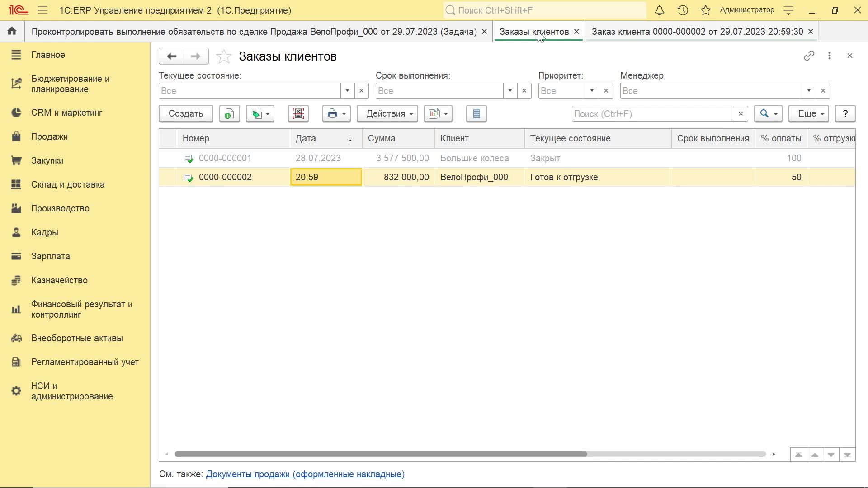Click Создать button
Viewport: 868px width, 488px height.
click(186, 114)
